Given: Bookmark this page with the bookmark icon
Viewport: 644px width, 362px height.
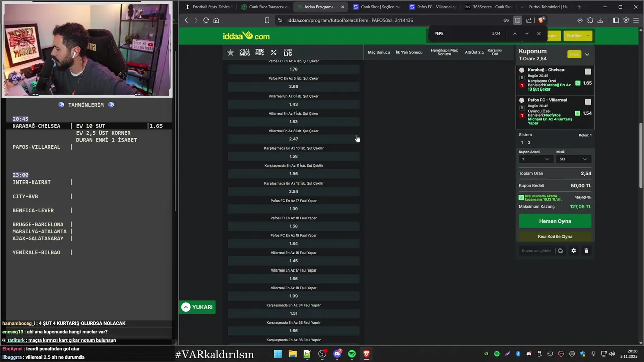Looking at the screenshot, I should pyautogui.click(x=267, y=20).
